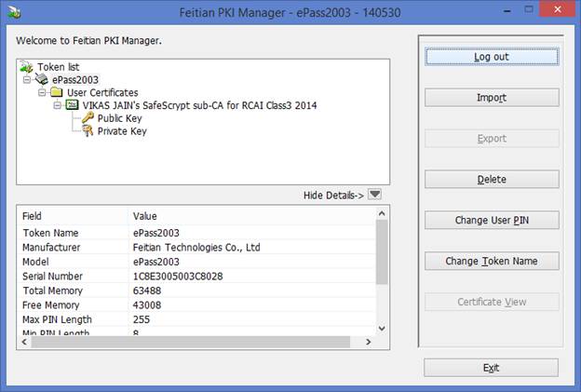Minimize the PKI Manager window
This screenshot has width=581, height=392.
point(507,10)
